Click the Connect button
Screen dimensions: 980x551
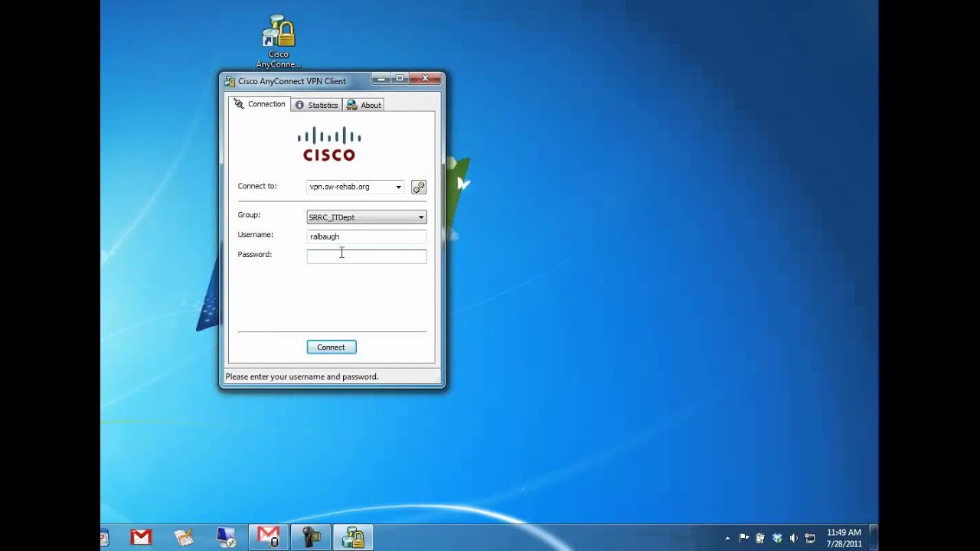tap(332, 347)
